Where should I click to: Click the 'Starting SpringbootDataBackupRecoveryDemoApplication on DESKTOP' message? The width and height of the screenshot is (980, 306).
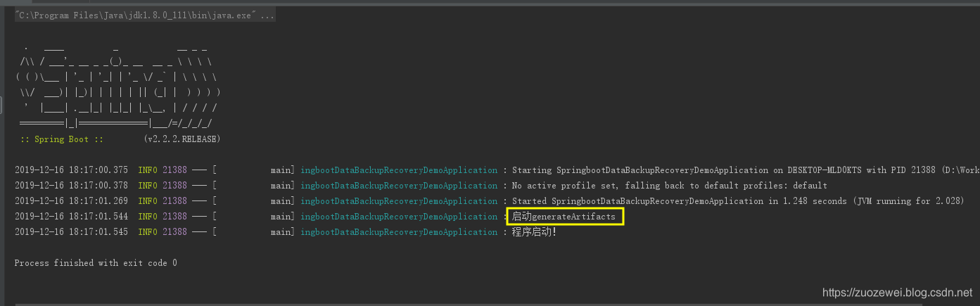click(746, 170)
